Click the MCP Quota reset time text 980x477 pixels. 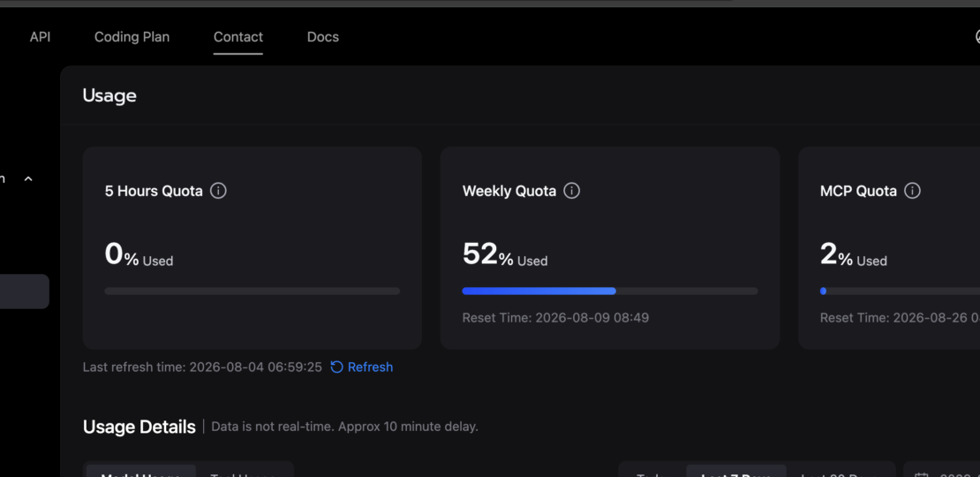click(x=900, y=318)
